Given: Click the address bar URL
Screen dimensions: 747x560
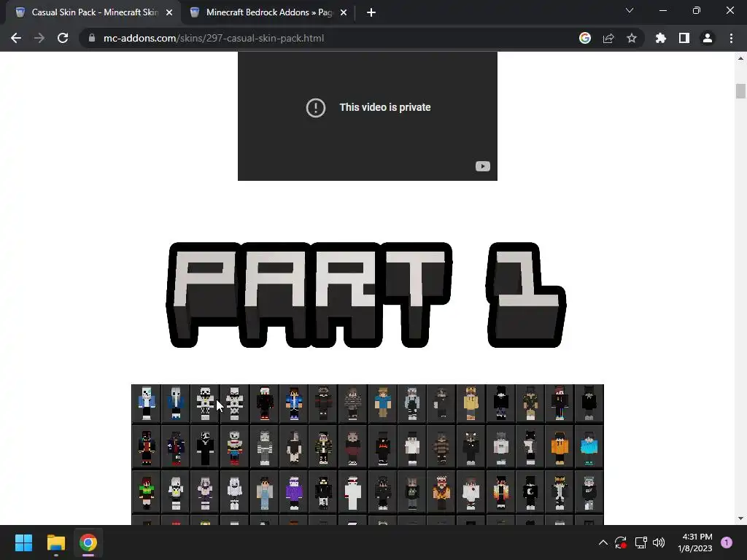Looking at the screenshot, I should 214,38.
